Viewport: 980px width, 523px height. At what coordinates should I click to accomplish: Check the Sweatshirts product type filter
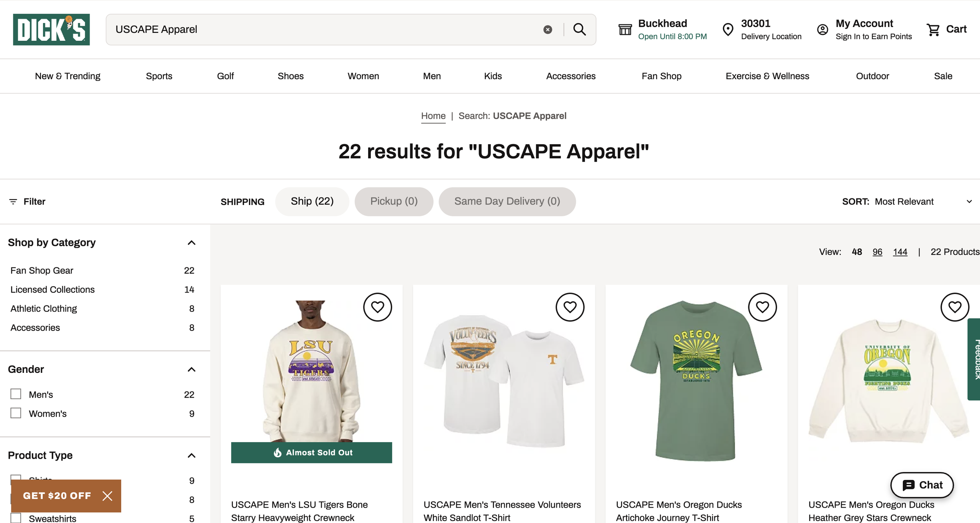coord(16,518)
